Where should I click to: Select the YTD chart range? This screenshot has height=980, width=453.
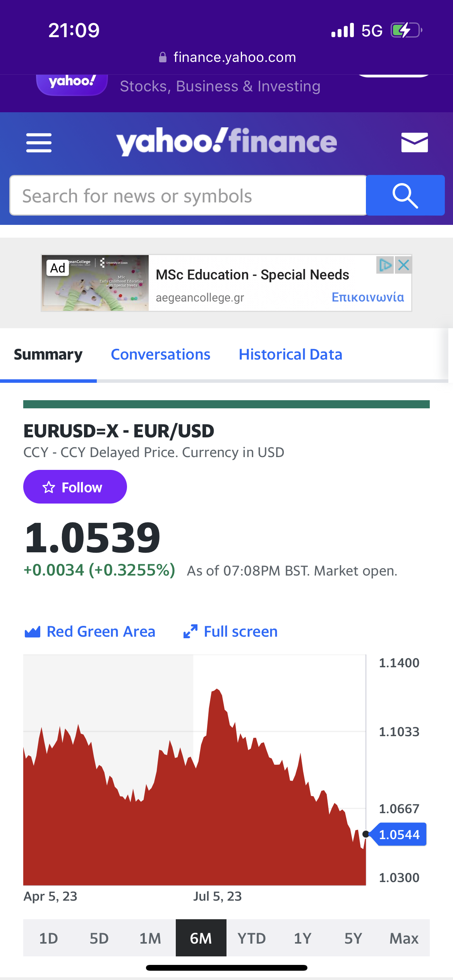point(252,938)
